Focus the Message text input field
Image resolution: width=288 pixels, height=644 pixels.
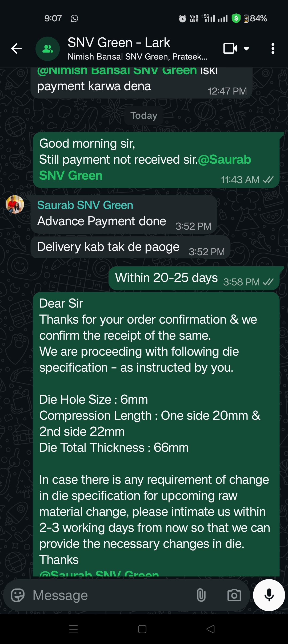(x=112, y=595)
